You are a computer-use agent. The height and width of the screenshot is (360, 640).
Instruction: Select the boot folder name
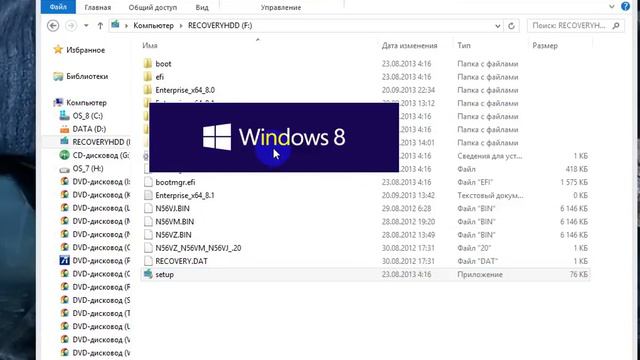[163, 64]
